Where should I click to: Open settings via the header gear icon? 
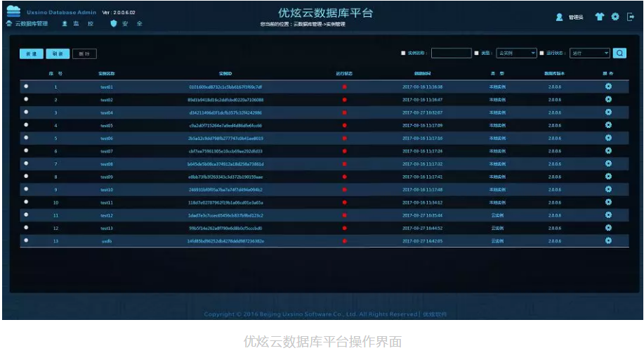(x=615, y=17)
